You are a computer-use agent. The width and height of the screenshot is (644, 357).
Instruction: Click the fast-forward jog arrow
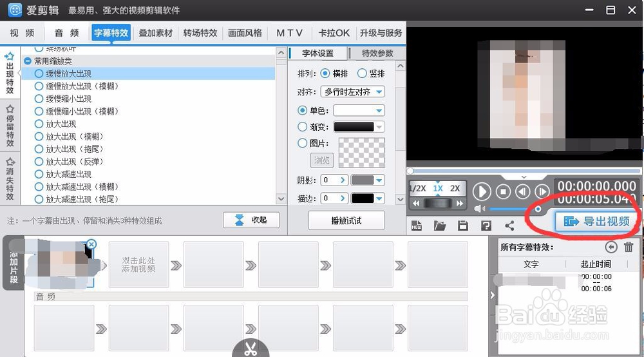(x=460, y=204)
